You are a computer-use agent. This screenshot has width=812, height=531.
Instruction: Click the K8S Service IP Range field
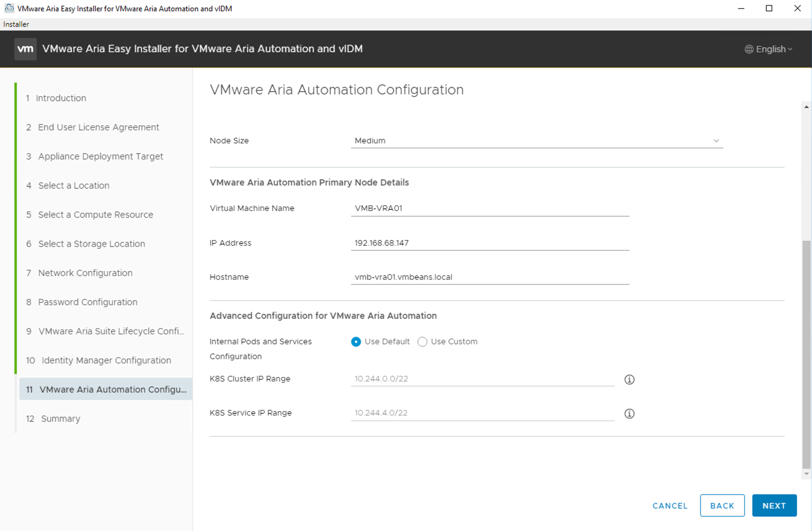[483, 413]
